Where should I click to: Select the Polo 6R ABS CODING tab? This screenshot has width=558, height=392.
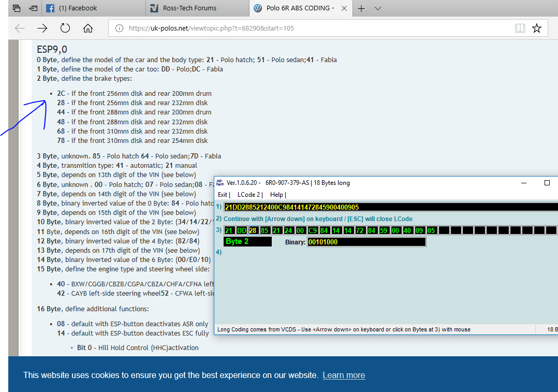click(300, 8)
